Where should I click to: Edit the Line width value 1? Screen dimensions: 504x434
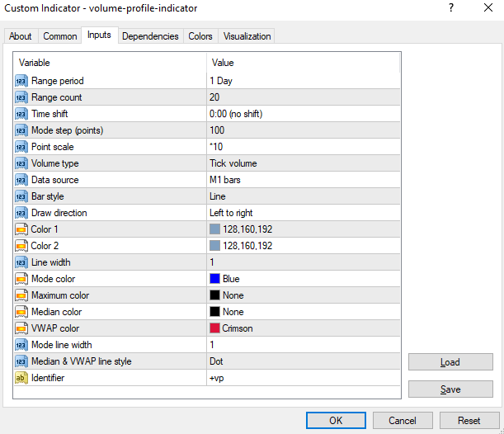(304, 262)
